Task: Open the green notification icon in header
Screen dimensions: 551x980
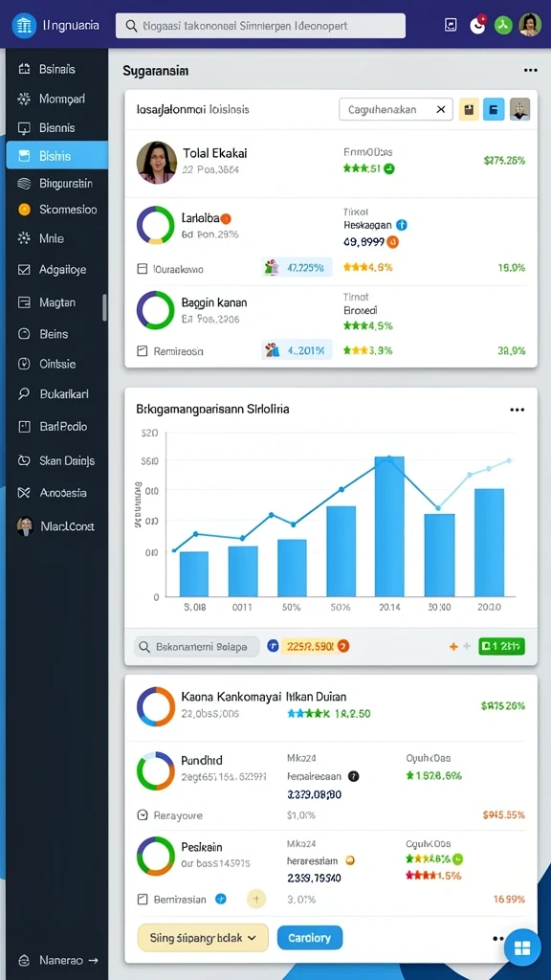Action: [503, 25]
